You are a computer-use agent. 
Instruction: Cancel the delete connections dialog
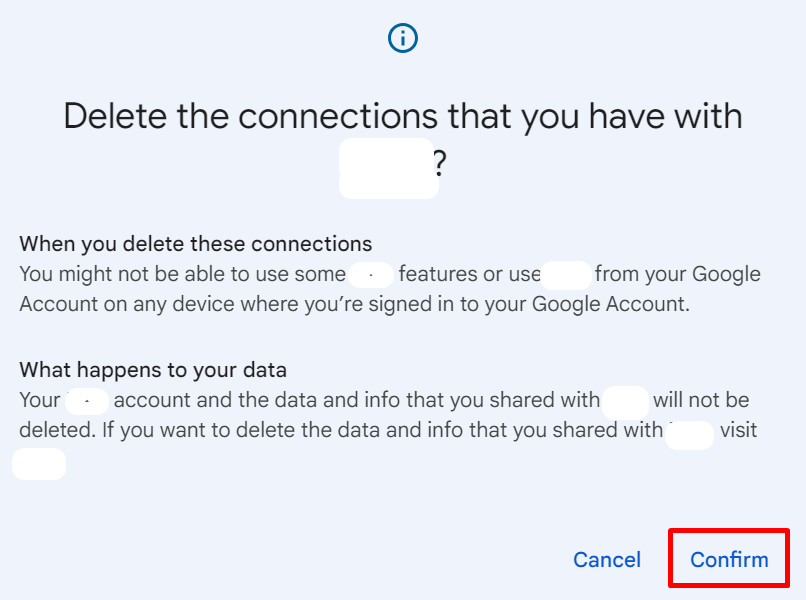[x=607, y=559]
